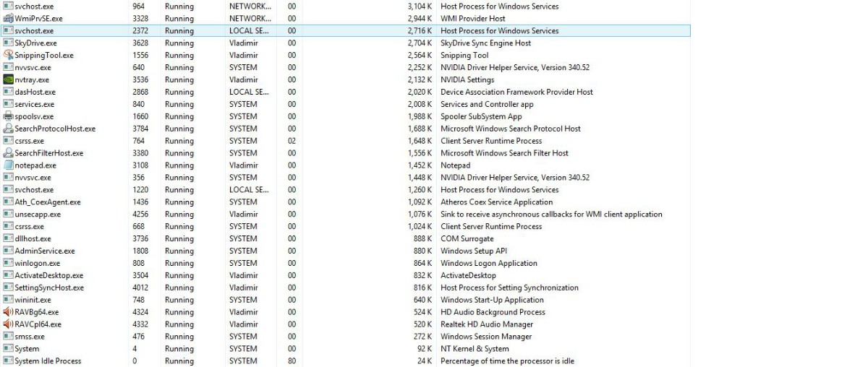
Task: Click the System process name, PID 4
Action: [27, 349]
